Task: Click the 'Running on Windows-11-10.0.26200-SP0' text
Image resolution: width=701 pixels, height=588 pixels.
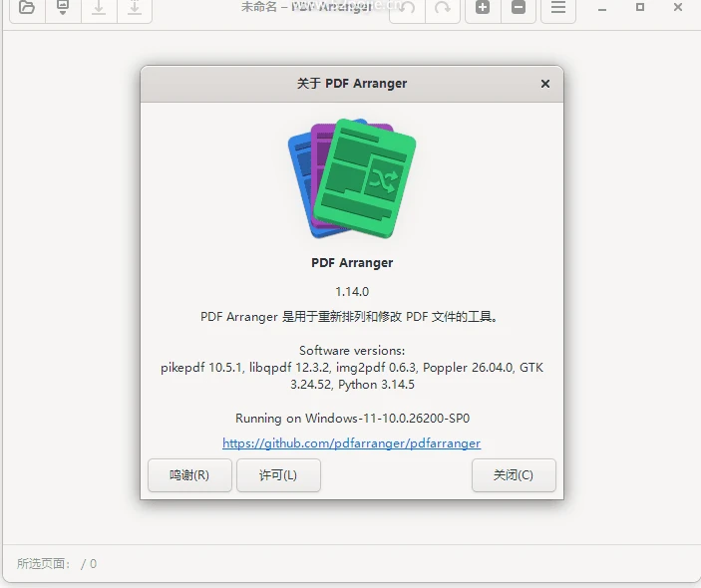Action: coord(352,419)
